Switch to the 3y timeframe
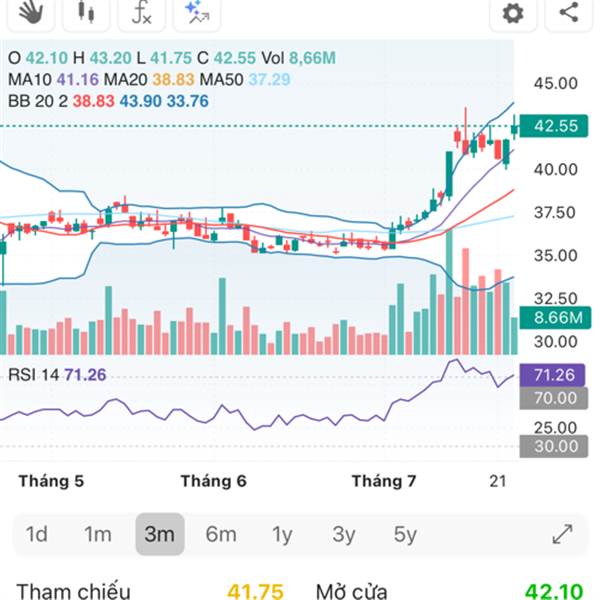The image size is (600, 600). pyautogui.click(x=343, y=534)
